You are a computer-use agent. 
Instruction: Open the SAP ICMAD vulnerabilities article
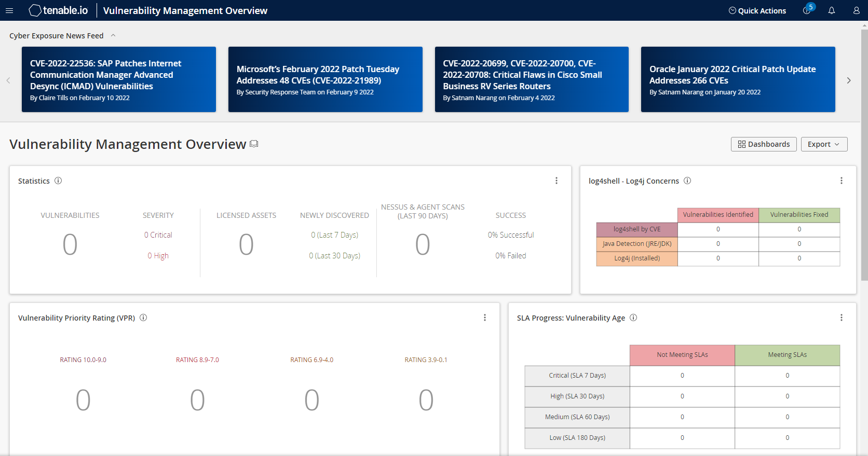coord(119,79)
